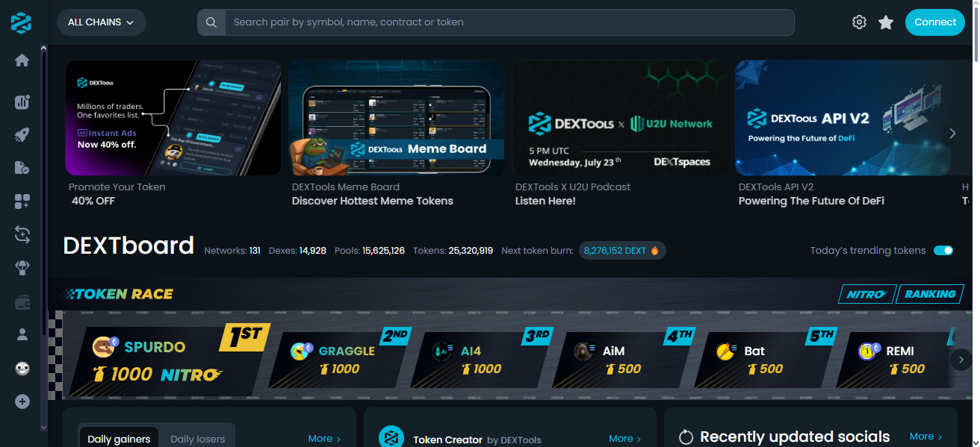Click the TOKEN RACE heading
The width and height of the screenshot is (980, 447).
tap(120, 294)
